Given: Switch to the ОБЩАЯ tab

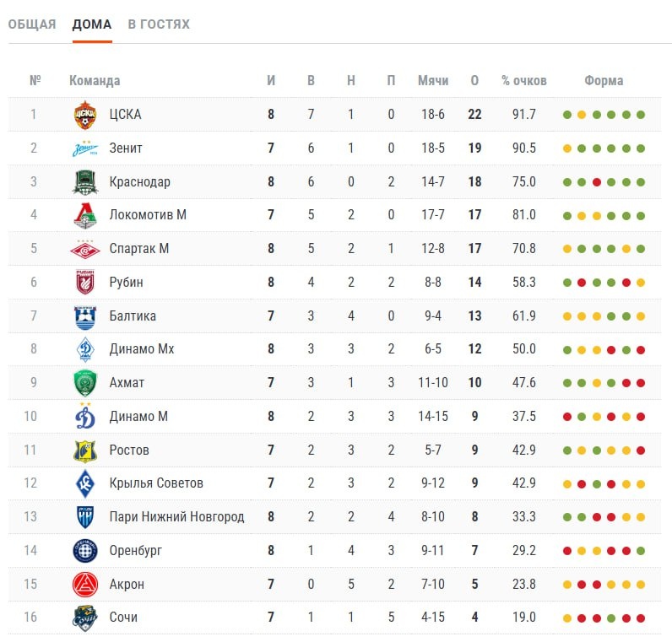Looking at the screenshot, I should pos(32,24).
